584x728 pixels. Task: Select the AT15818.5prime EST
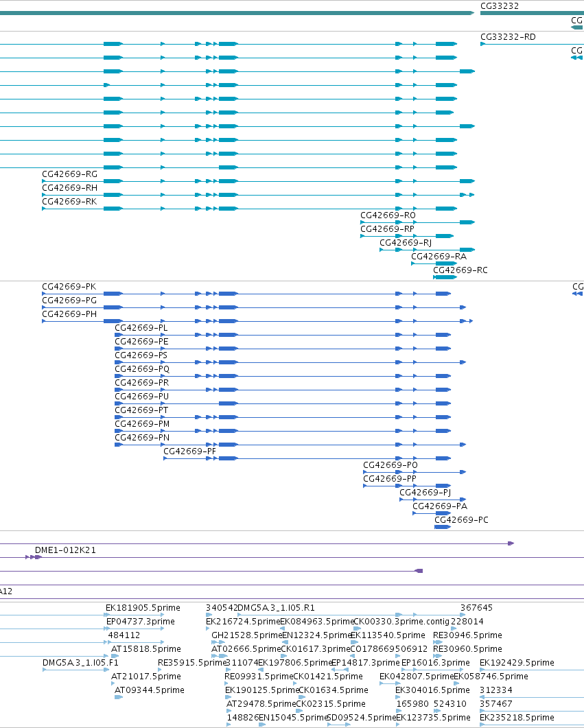pyautogui.click(x=146, y=648)
